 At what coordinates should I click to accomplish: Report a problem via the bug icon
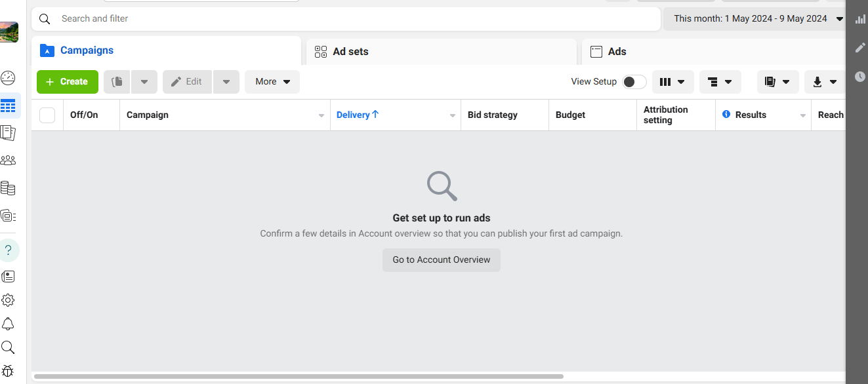[x=9, y=371]
